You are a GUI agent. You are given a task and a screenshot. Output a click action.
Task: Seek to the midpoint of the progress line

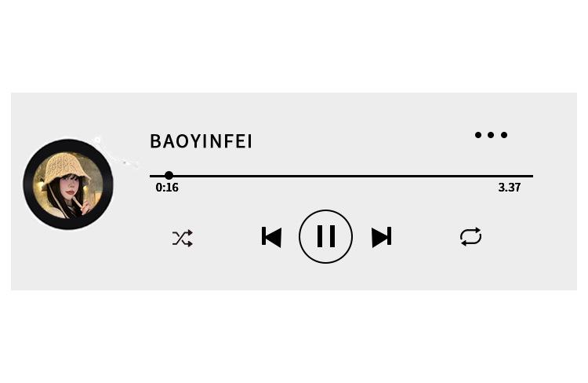coord(341,176)
